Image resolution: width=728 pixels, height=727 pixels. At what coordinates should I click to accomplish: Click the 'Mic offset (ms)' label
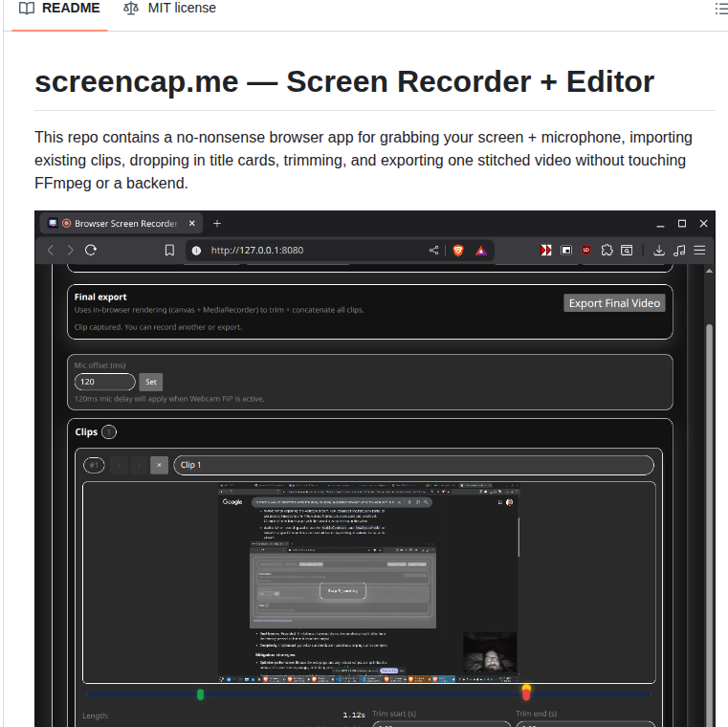[x=99, y=365]
